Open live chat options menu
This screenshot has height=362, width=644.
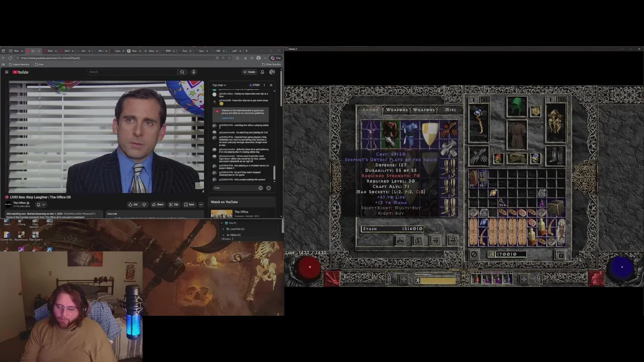pyautogui.click(x=264, y=85)
